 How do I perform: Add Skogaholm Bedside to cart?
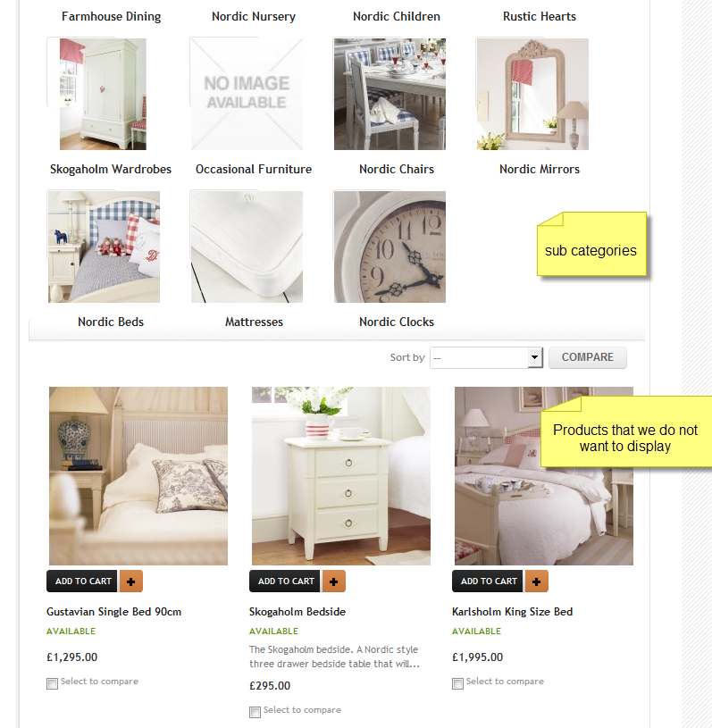pyautogui.click(x=285, y=581)
